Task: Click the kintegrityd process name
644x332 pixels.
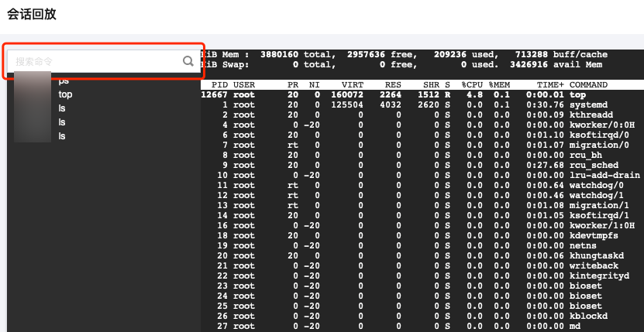Action: (599, 276)
